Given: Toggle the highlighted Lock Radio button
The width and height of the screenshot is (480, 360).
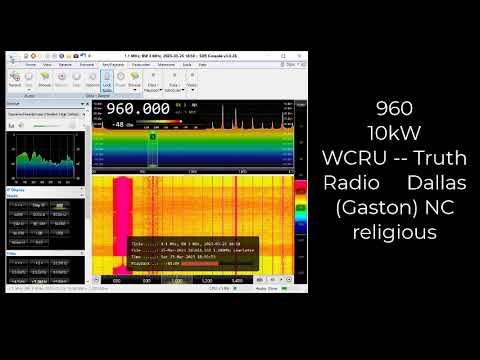Looking at the screenshot, I should pos(107,82).
